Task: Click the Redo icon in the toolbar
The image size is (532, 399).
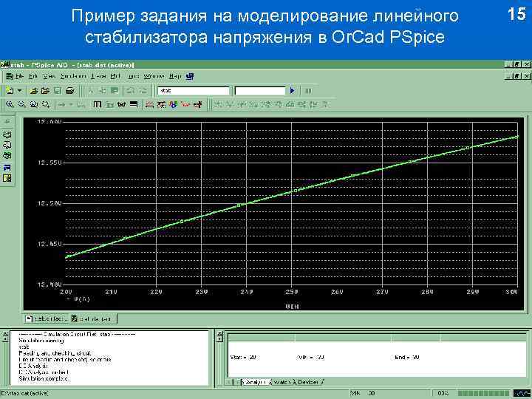Action: 143,91
